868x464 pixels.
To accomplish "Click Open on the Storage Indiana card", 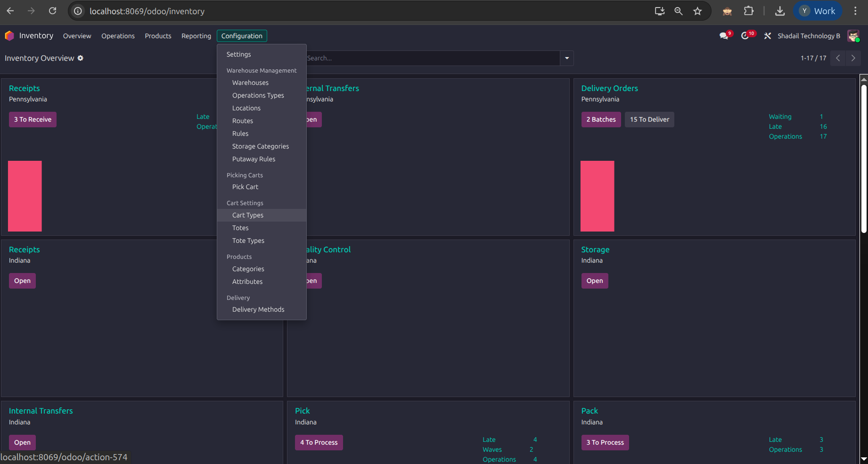I will click(595, 281).
